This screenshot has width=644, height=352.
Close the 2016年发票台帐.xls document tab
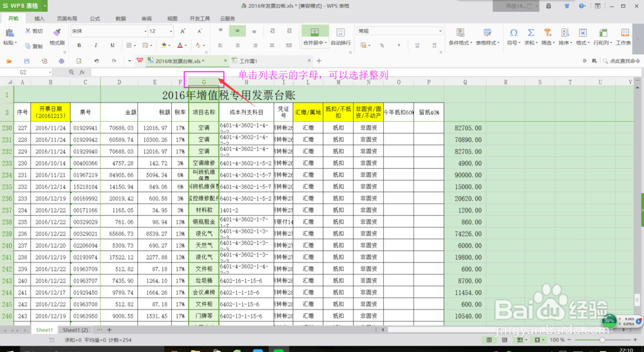coord(225,61)
